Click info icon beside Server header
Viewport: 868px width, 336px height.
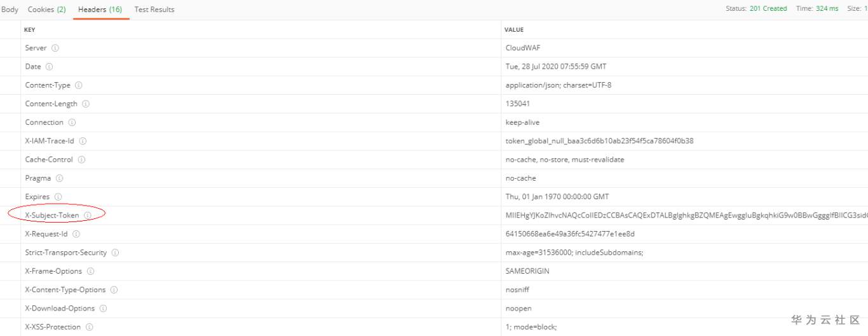(55, 48)
